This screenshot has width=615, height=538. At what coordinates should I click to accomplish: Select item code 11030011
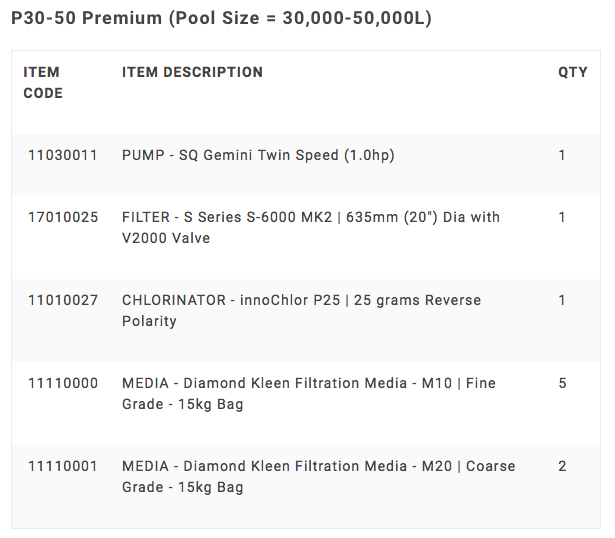coord(63,155)
